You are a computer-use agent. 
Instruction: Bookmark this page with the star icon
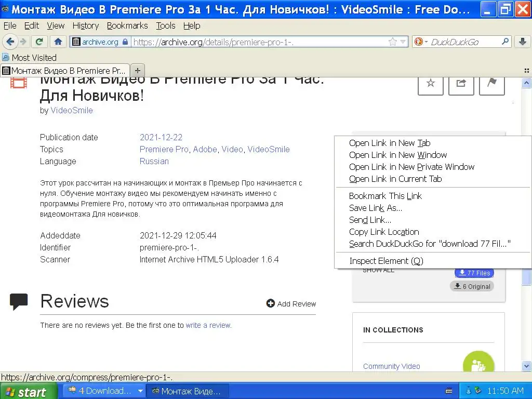[393, 42]
